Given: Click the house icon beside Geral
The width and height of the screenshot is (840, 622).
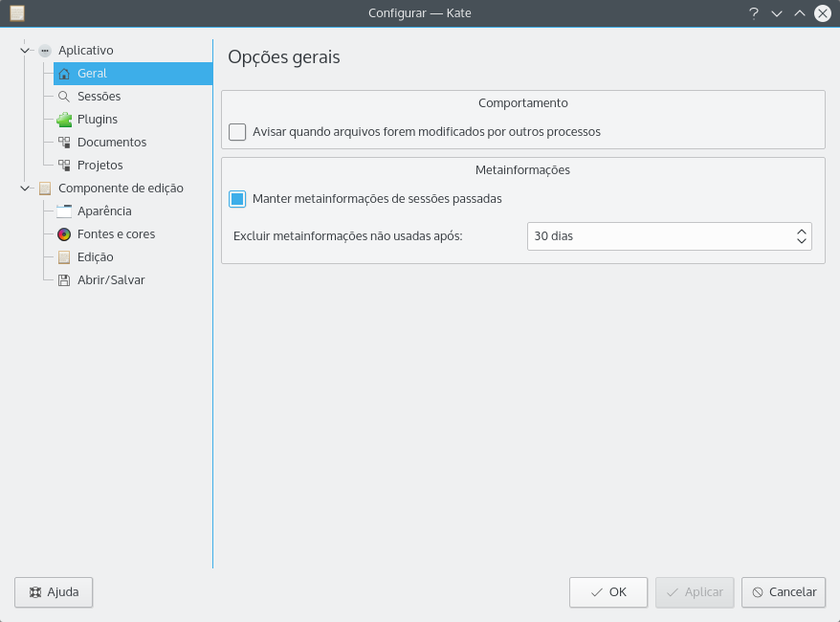Looking at the screenshot, I should point(64,74).
